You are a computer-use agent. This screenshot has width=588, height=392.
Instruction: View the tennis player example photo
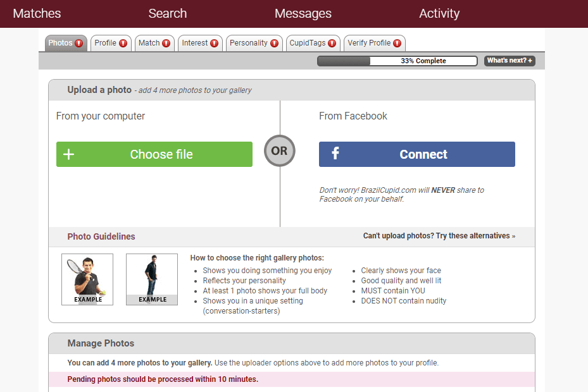(87, 279)
